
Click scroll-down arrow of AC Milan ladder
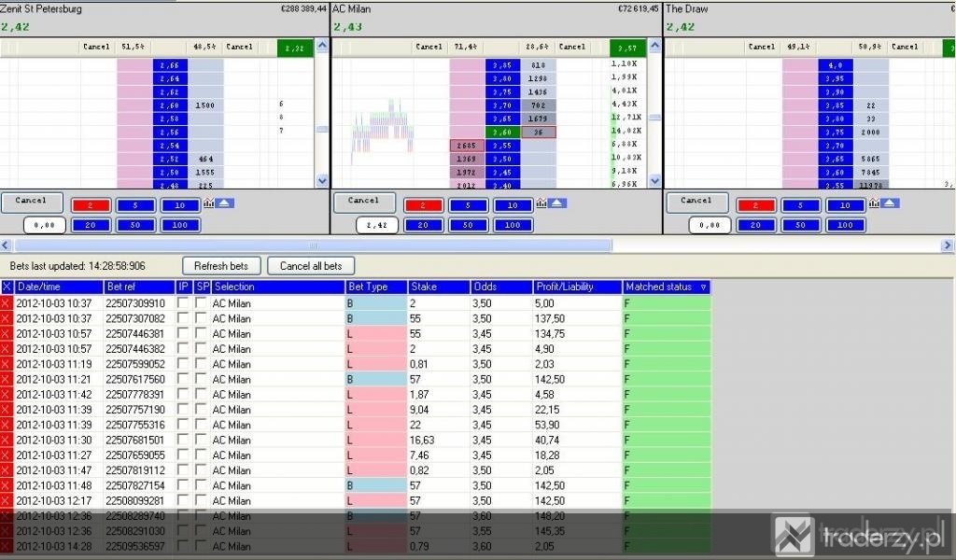[x=654, y=180]
